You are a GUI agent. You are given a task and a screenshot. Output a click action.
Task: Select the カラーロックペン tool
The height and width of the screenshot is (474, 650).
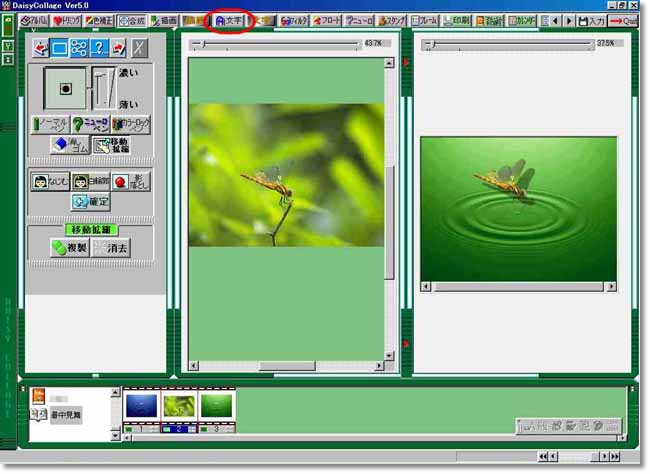click(131, 124)
